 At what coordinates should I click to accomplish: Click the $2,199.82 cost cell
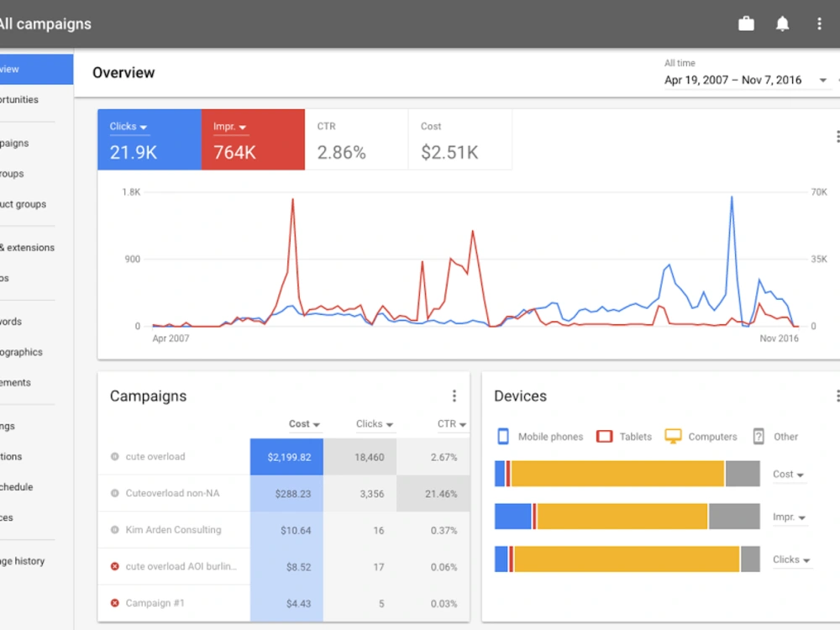point(286,457)
